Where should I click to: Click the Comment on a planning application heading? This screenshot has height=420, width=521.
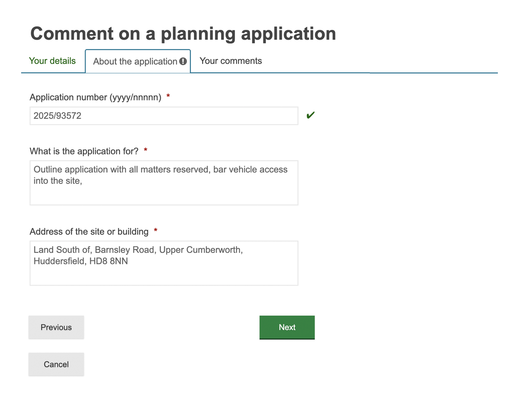pos(183,33)
